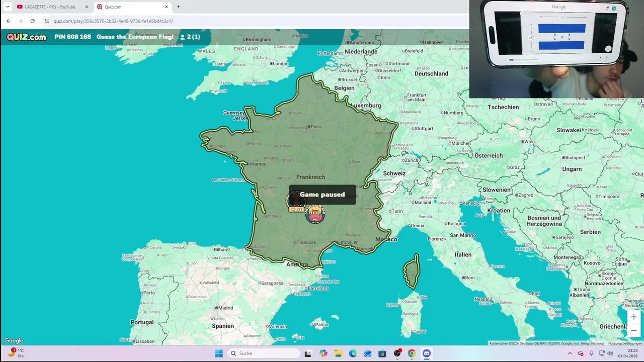Click the Kroatien label on map

click(x=499, y=211)
